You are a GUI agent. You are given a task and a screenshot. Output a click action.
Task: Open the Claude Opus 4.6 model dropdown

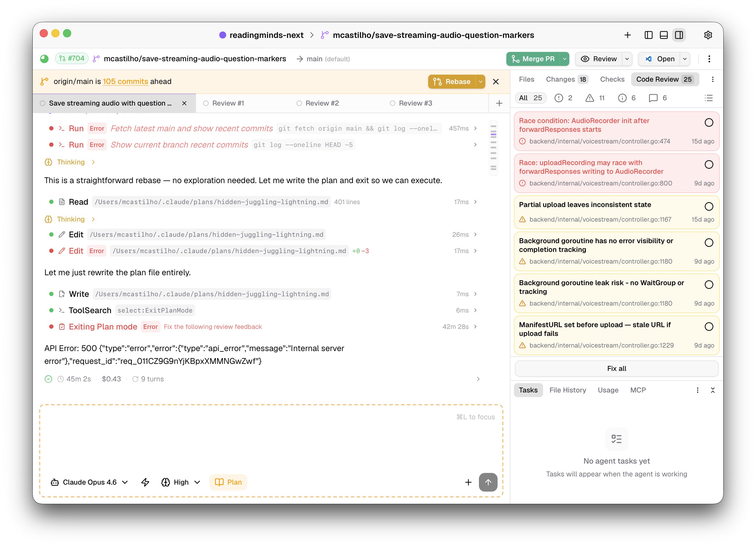pyautogui.click(x=89, y=482)
